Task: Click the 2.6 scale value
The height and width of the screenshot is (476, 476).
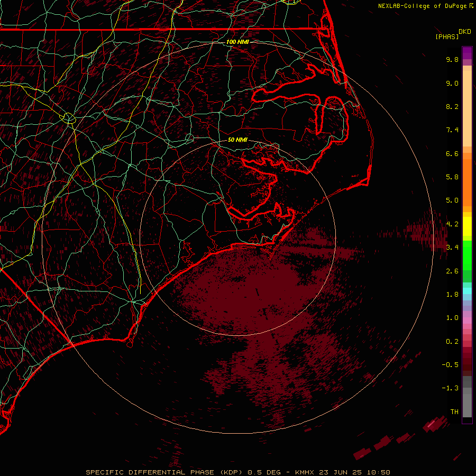Action: [452, 271]
